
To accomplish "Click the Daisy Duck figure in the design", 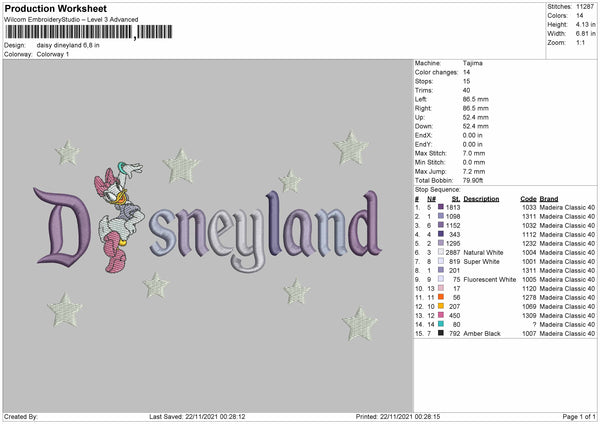I will (119, 216).
